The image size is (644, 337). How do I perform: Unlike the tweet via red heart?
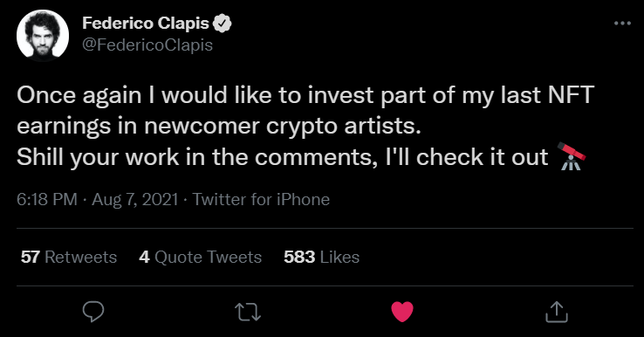[402, 312]
